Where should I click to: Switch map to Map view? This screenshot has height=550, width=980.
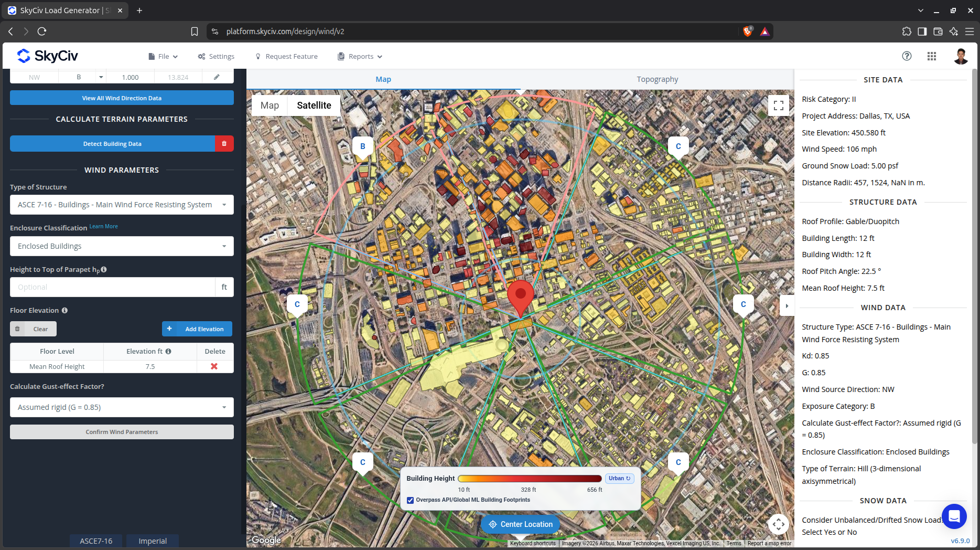(270, 105)
